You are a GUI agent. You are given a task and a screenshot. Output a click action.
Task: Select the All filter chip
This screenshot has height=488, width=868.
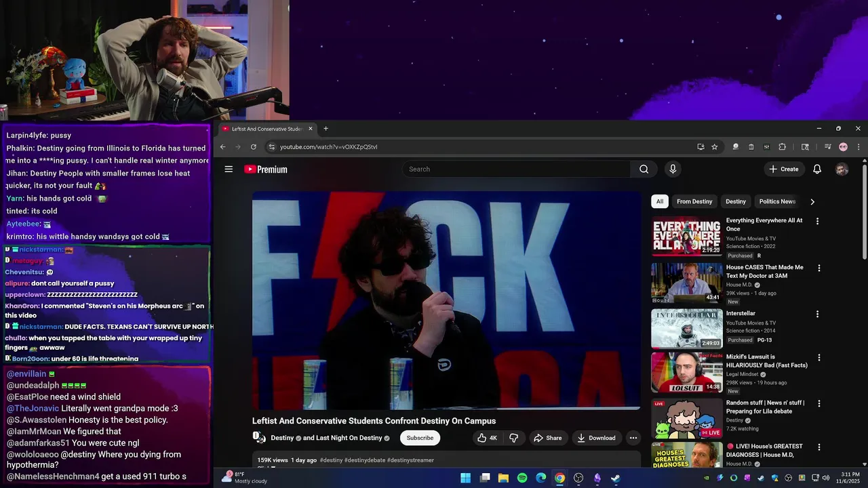pos(659,201)
